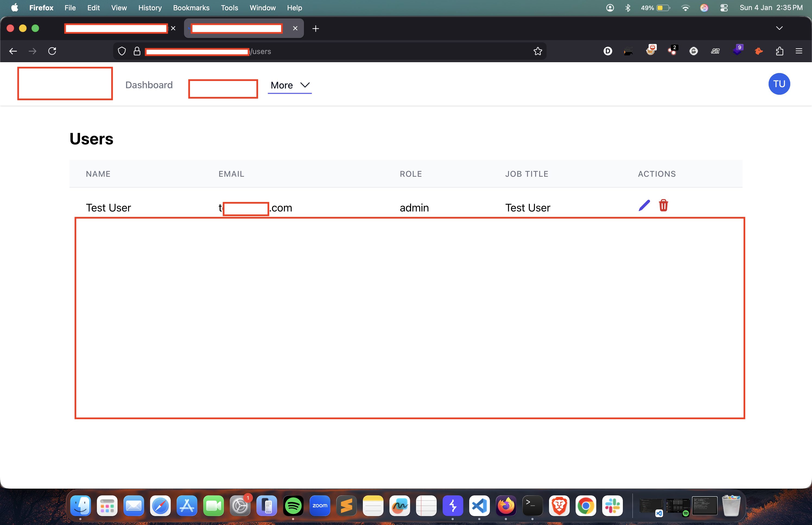Open Sublime Text from the Dock

tap(346, 505)
